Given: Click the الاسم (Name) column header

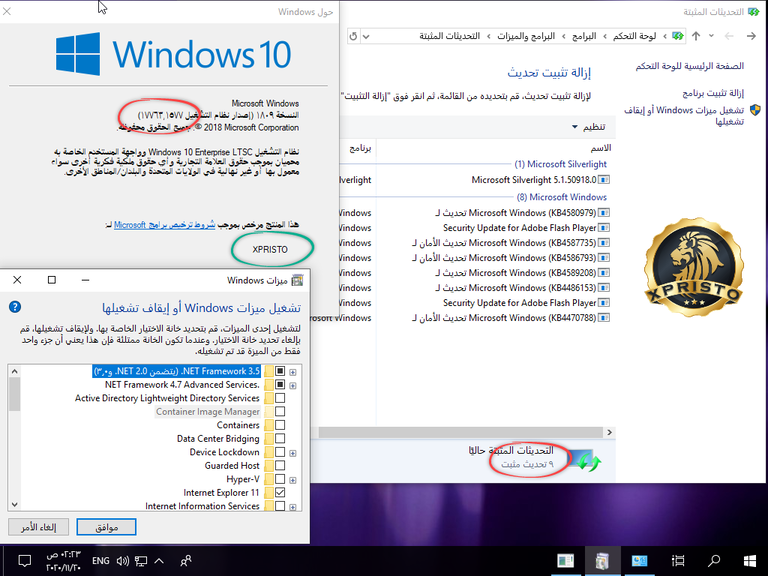Looking at the screenshot, I should pos(600,148).
